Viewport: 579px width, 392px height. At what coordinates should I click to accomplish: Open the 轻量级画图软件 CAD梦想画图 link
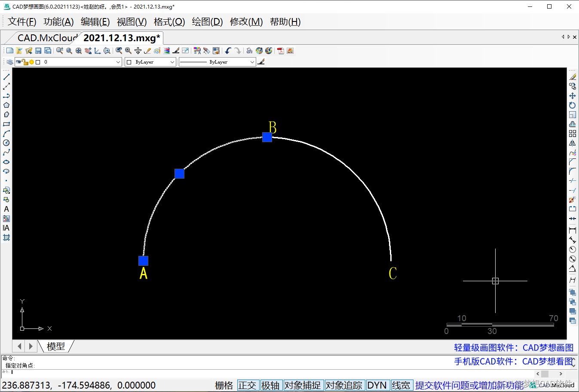point(514,347)
